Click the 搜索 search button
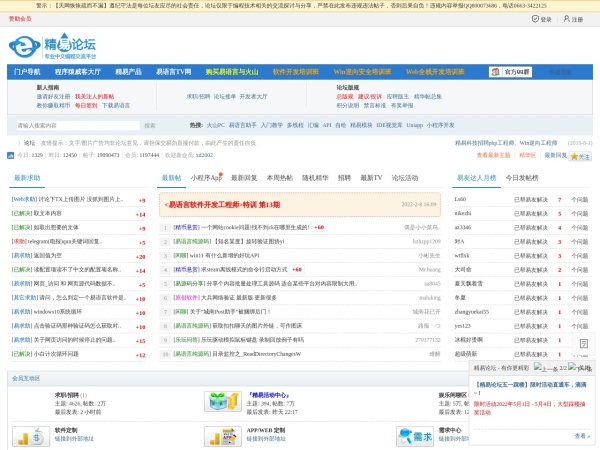 click(150, 125)
